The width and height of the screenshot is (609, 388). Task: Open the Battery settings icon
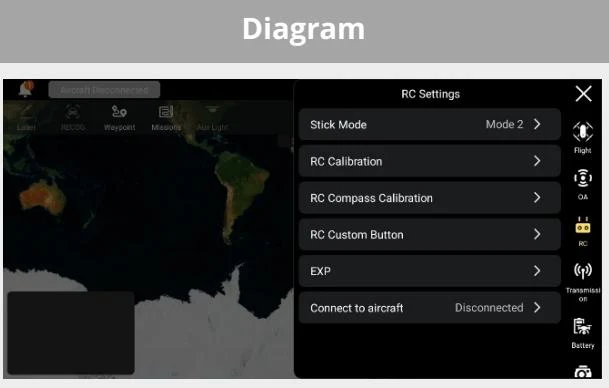583,327
